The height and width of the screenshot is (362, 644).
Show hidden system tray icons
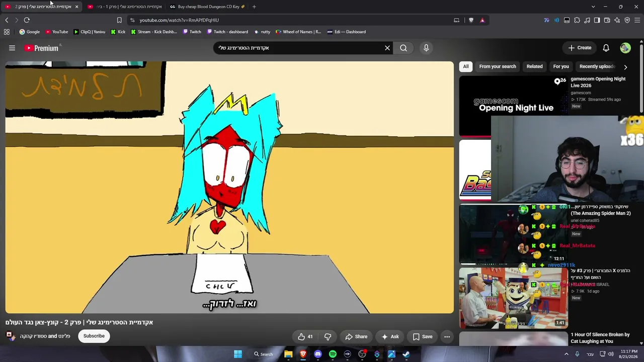pos(566,354)
